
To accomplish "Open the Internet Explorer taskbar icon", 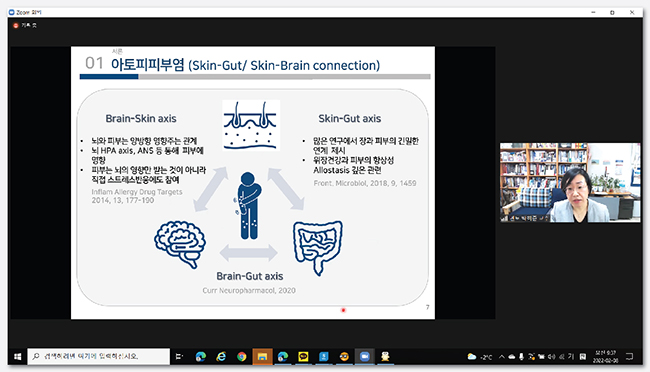I will coord(221,357).
